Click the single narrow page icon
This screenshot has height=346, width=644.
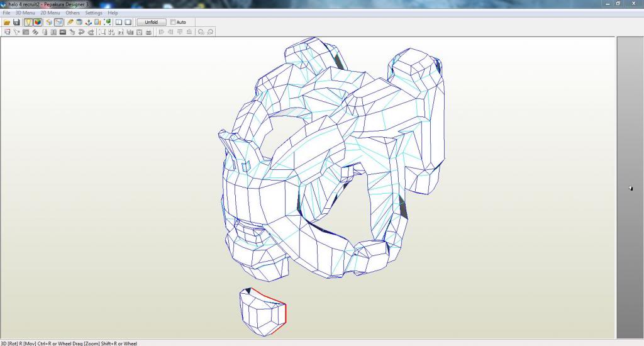pos(45,32)
